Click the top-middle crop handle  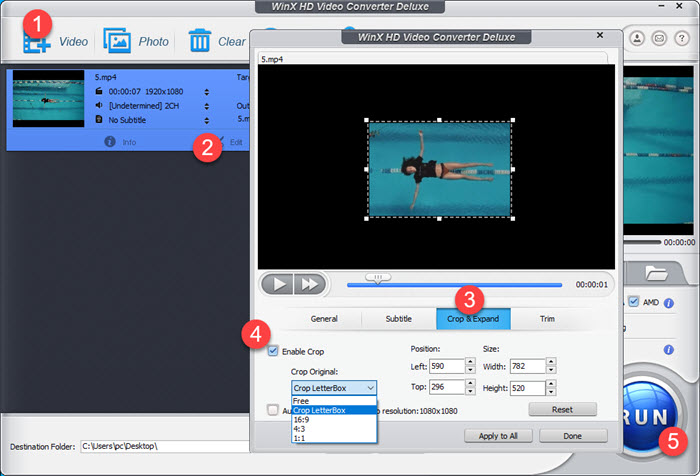click(440, 120)
